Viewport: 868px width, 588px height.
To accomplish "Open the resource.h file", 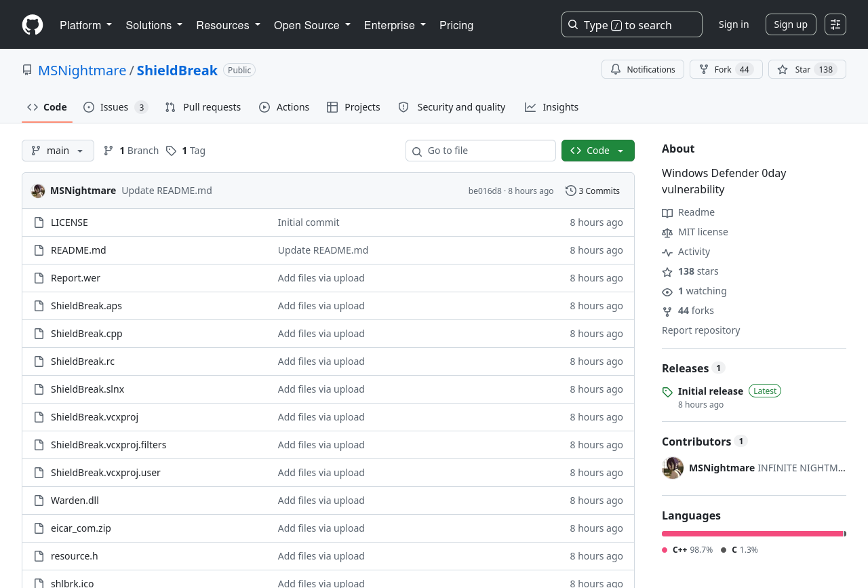I will [75, 556].
